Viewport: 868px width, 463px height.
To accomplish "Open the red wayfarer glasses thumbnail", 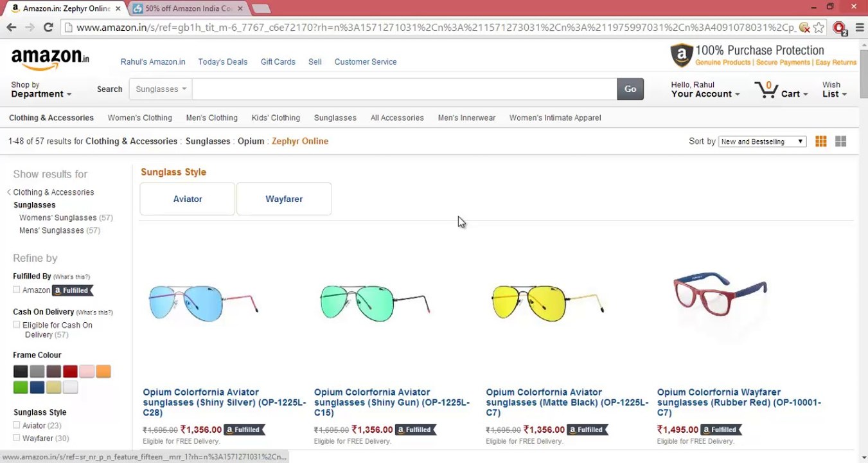I will coord(720,294).
